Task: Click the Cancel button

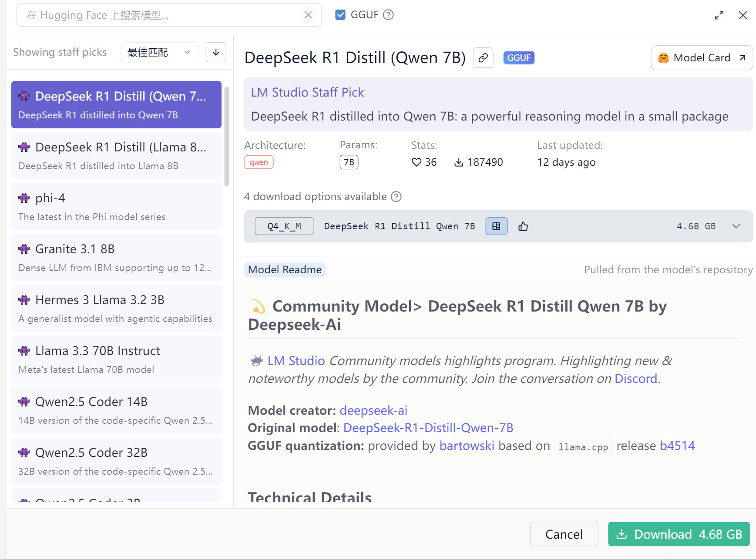Action: click(564, 534)
